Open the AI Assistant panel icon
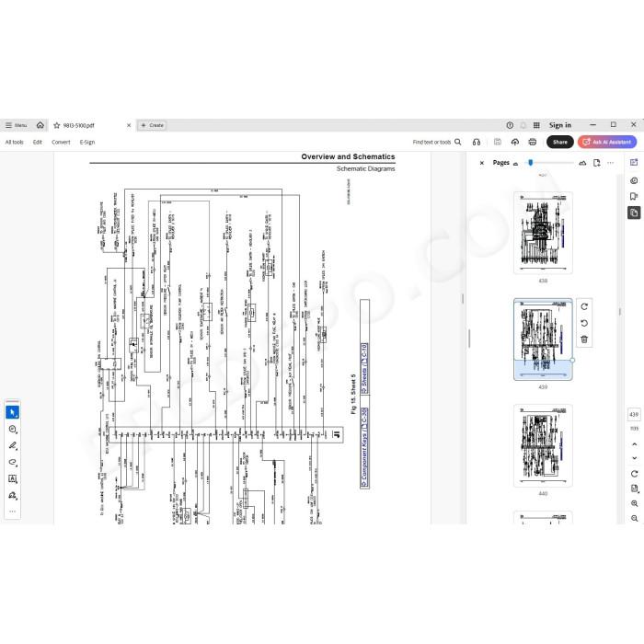The image size is (644, 644). click(x=634, y=163)
